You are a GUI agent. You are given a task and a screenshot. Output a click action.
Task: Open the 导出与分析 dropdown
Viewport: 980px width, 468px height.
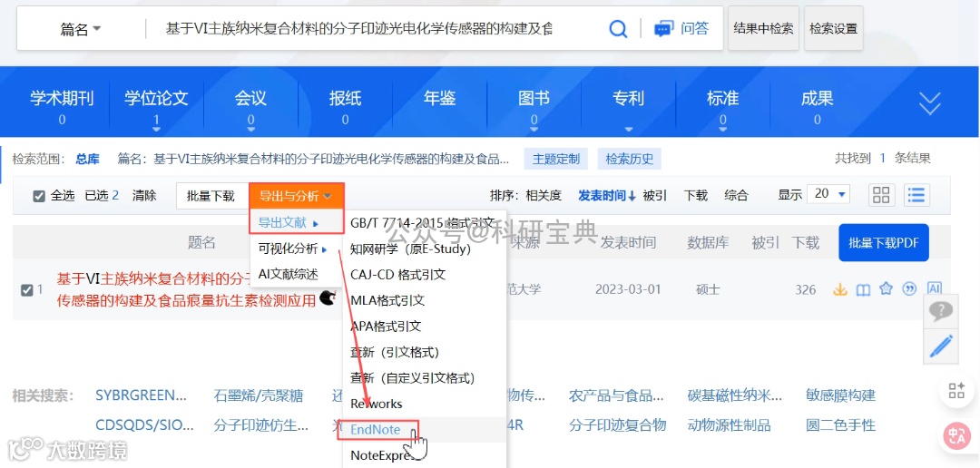click(x=296, y=196)
